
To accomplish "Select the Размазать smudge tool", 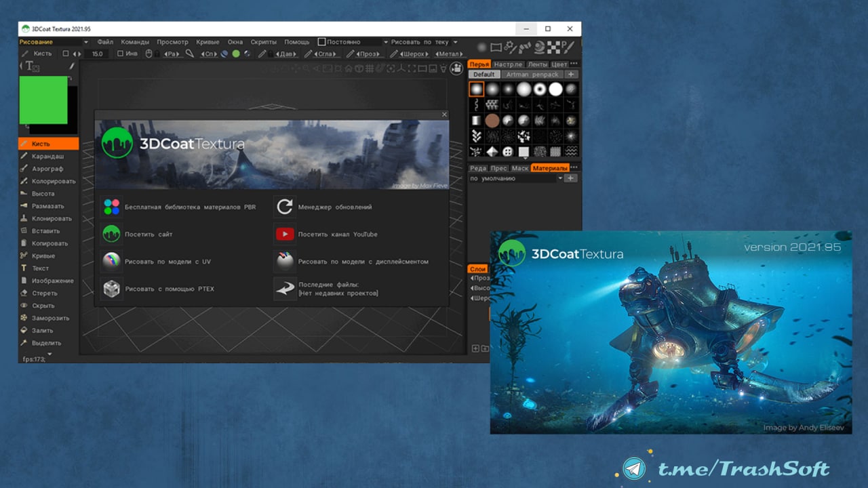I will tap(48, 206).
